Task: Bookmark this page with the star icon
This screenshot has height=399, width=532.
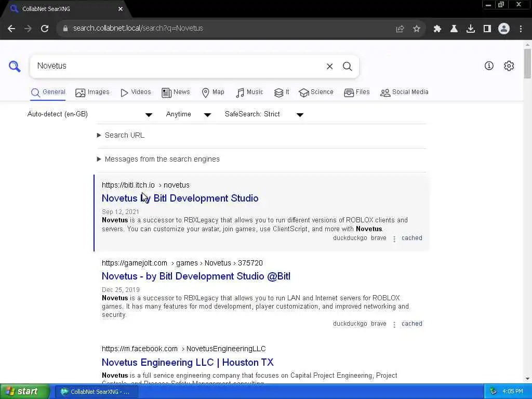Action: point(416,29)
